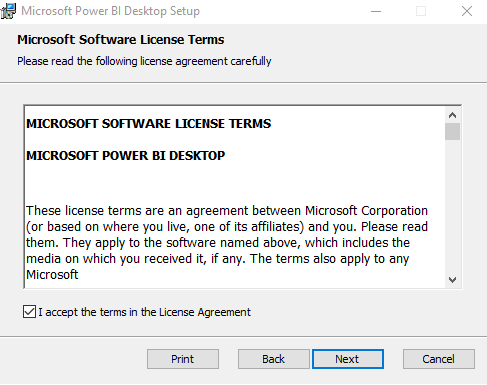Click the greyed-out maximize window button
Image resolution: width=487 pixels, height=385 pixels.
pos(421,11)
